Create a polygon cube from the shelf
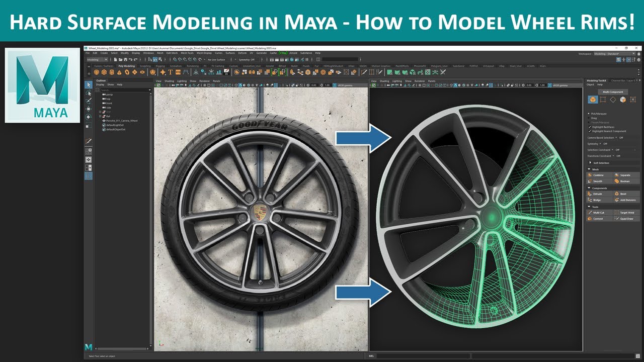The image size is (644, 362). point(104,72)
